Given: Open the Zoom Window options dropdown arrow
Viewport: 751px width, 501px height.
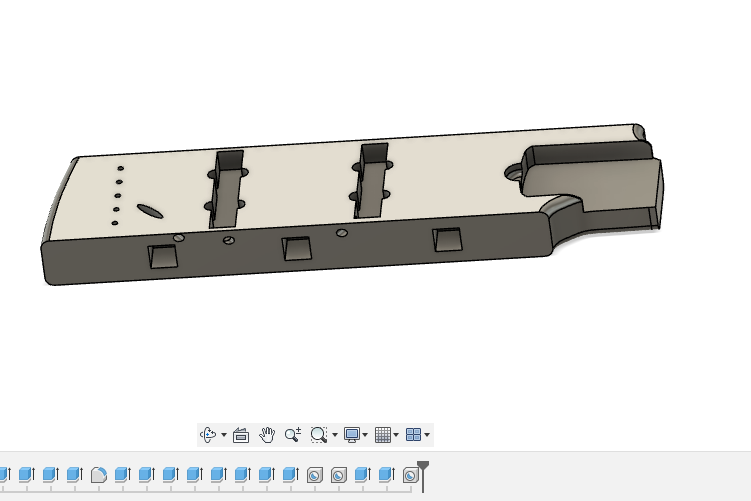Looking at the screenshot, I should (x=335, y=435).
